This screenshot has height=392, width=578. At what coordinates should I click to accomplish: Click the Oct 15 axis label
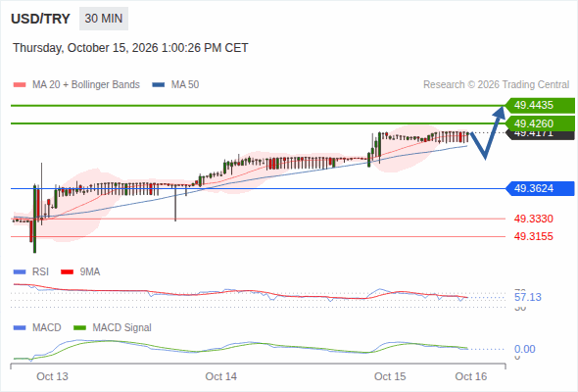click(390, 376)
